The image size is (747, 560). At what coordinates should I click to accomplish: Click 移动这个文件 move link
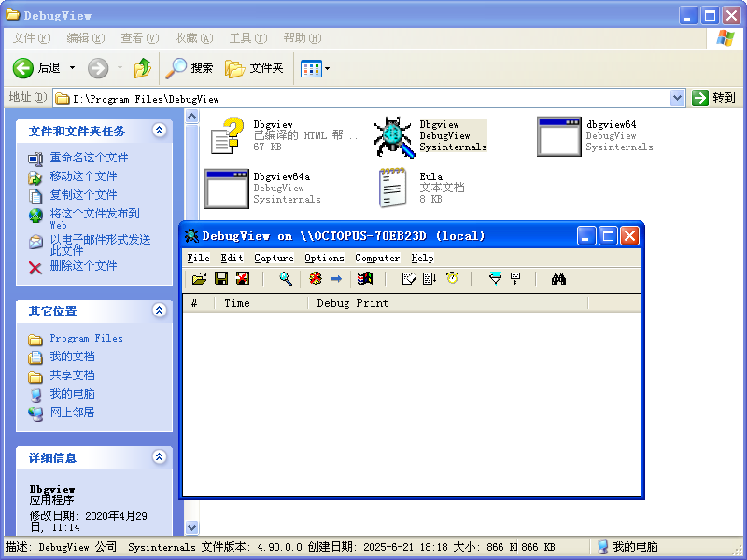tap(83, 176)
